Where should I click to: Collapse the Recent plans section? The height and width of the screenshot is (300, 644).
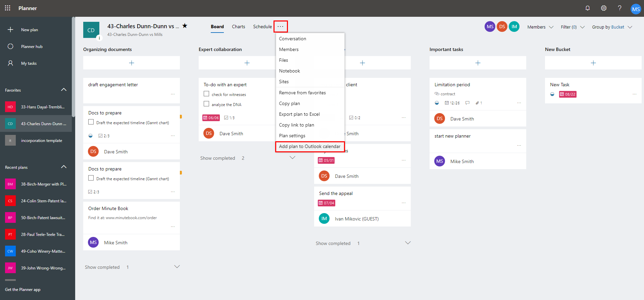pos(64,167)
